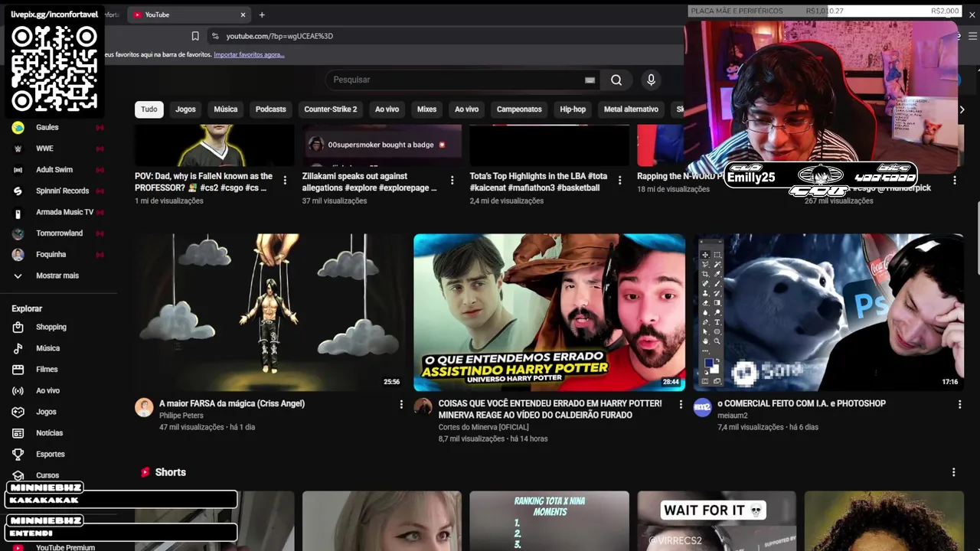Viewport: 980px width, 551px height.
Task: Open RANKING TOTA X NINA MOMENTS short
Action: [549, 521]
